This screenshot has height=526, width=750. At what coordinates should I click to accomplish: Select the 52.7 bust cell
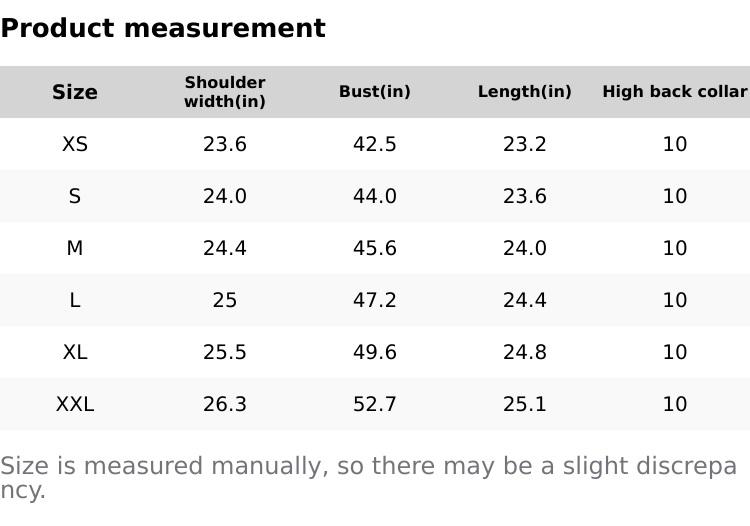point(375,404)
